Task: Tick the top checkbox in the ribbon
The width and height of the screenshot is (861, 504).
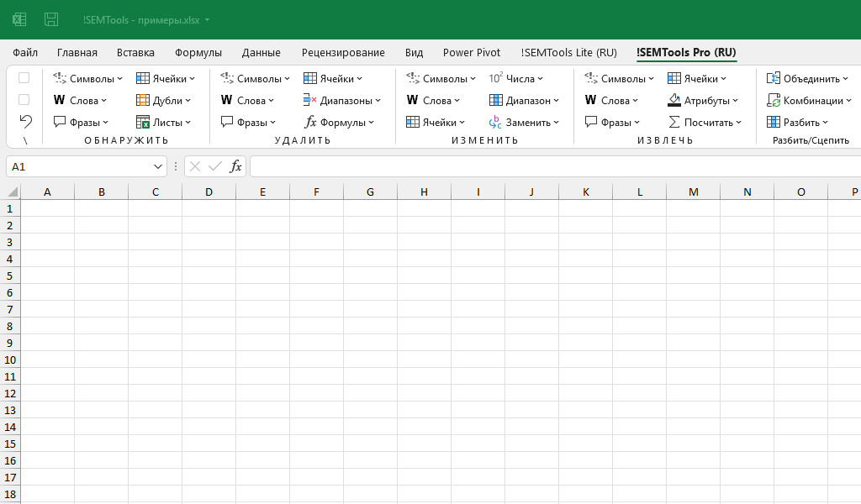Action: pyautogui.click(x=24, y=78)
